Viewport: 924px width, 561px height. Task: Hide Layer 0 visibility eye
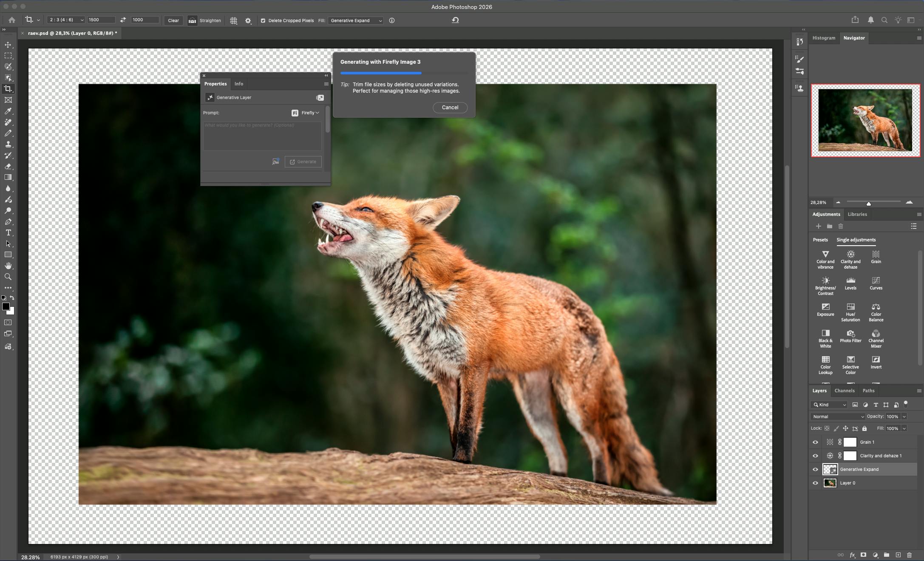815,483
